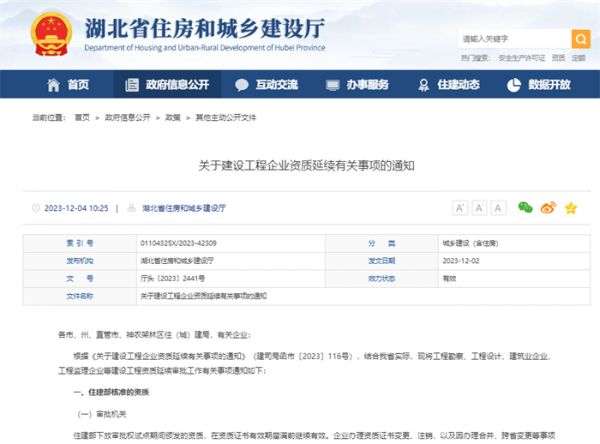Click the 热门搜索 label
Viewport: 600px width, 444px height.
pos(475,58)
